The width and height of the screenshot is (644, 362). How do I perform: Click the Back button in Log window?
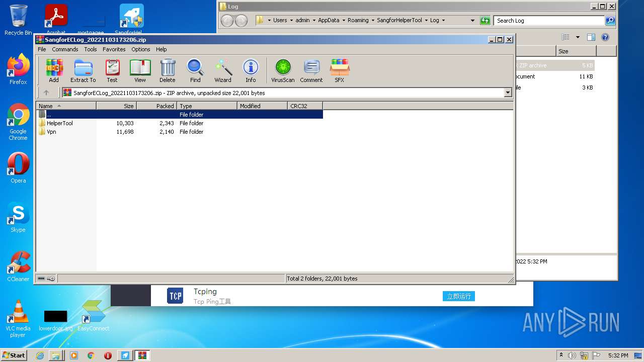(227, 21)
